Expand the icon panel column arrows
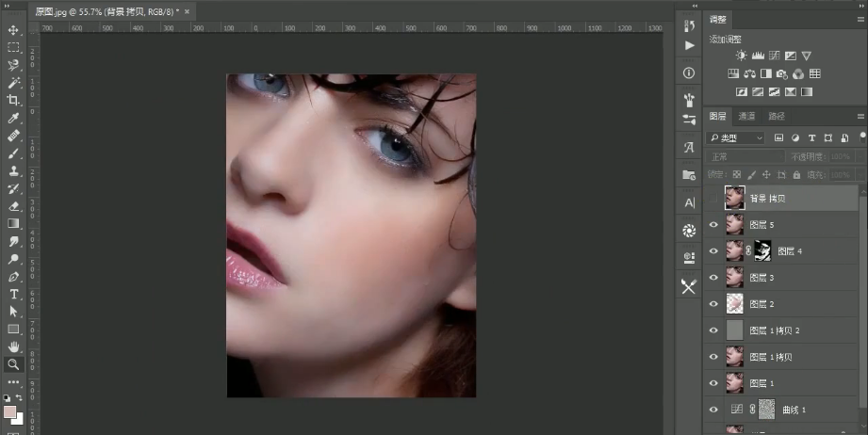This screenshot has width=868, height=435. click(696, 6)
